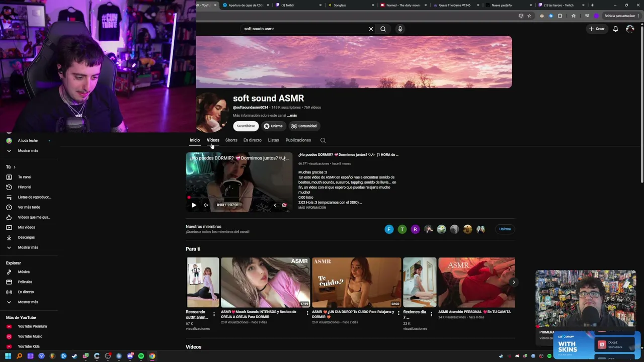Screen dimensions: 644x362
Task: Open MÁS INFORMACIÓN for featured video
Action: click(x=312, y=208)
